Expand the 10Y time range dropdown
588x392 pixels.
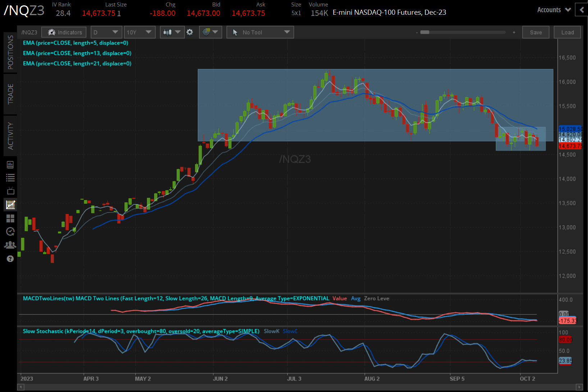[139, 32]
